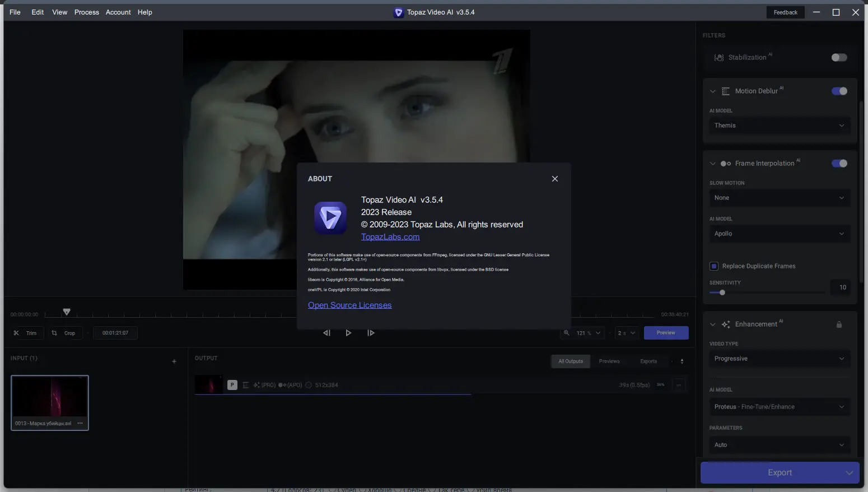Click the output sort arrows icon
Image resolution: width=868 pixels, height=492 pixels.
pyautogui.click(x=682, y=361)
